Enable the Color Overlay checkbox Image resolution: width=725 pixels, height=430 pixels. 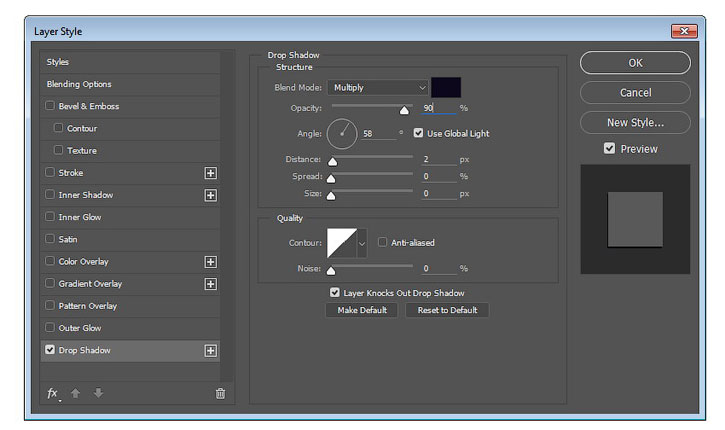point(50,261)
